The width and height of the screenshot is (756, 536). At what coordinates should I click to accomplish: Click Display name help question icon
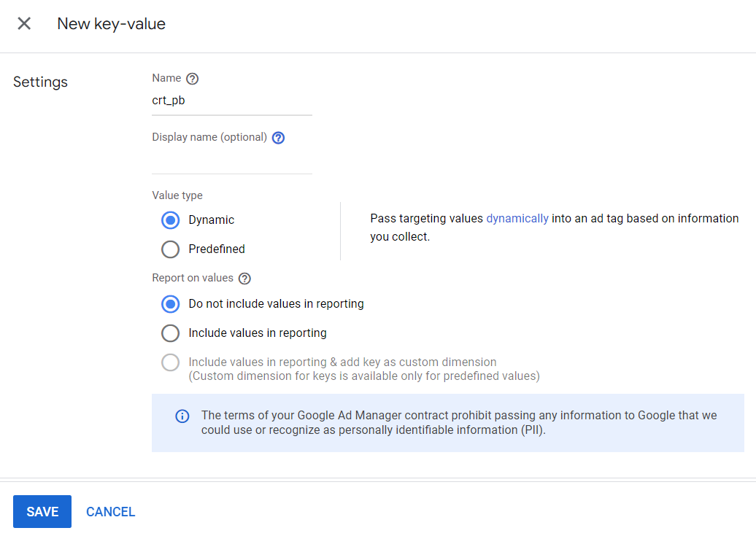click(x=278, y=138)
